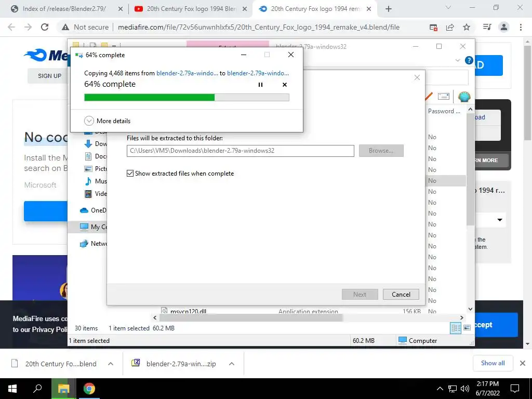532x399 pixels.
Task: Select Videos in Explorer navigation pane
Action: pos(96,194)
